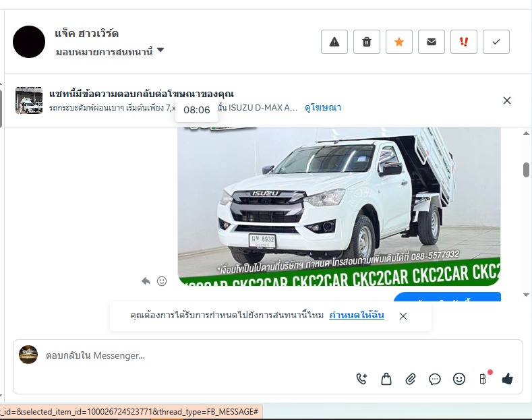Click the ดูโฆษณา link
Screen dimensions: 532x420
323,108
